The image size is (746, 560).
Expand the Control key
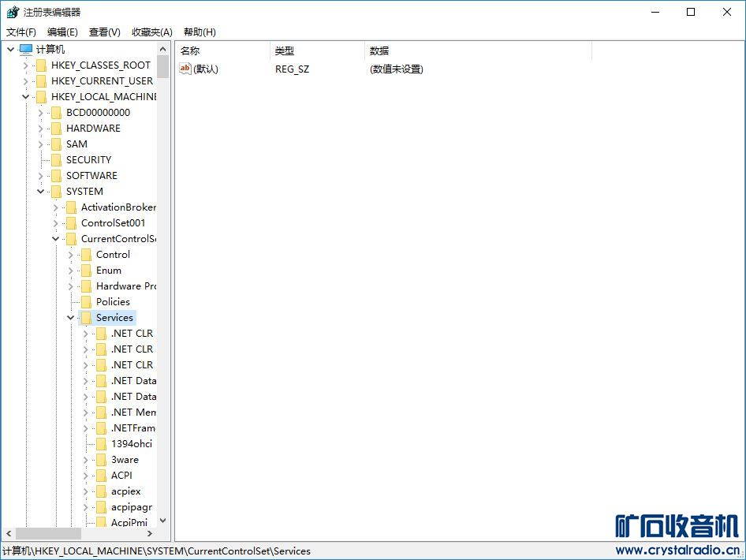(x=70, y=255)
